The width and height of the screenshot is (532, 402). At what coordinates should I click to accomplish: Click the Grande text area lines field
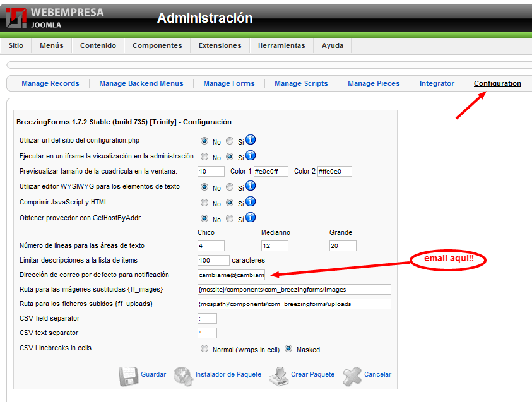click(343, 245)
